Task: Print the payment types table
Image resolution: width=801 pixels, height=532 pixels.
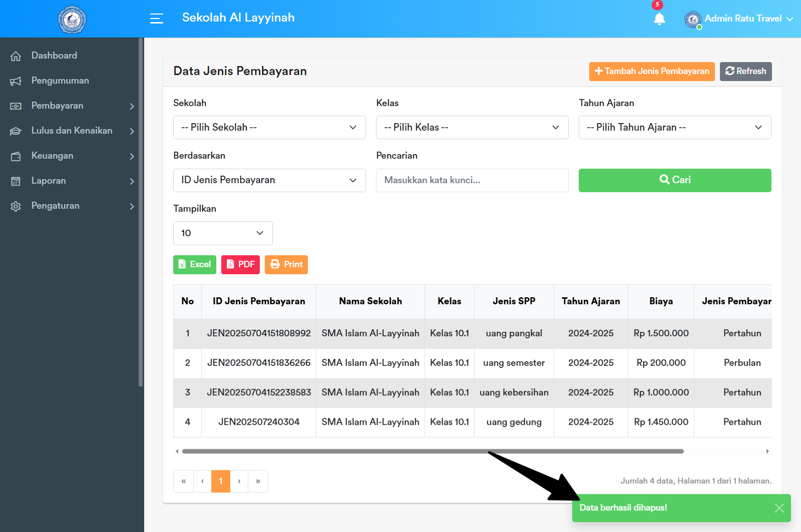Action: pos(286,264)
